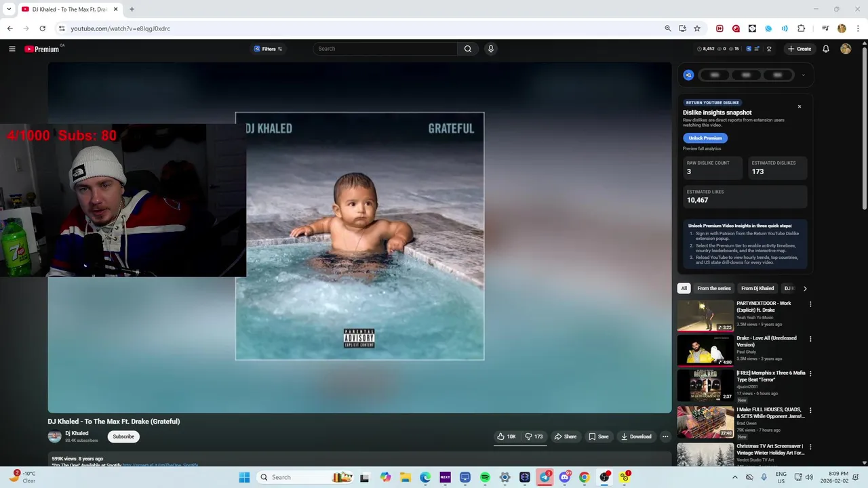The height and width of the screenshot is (488, 868).
Task: Open Chrome three-dot menu
Action: click(858, 28)
